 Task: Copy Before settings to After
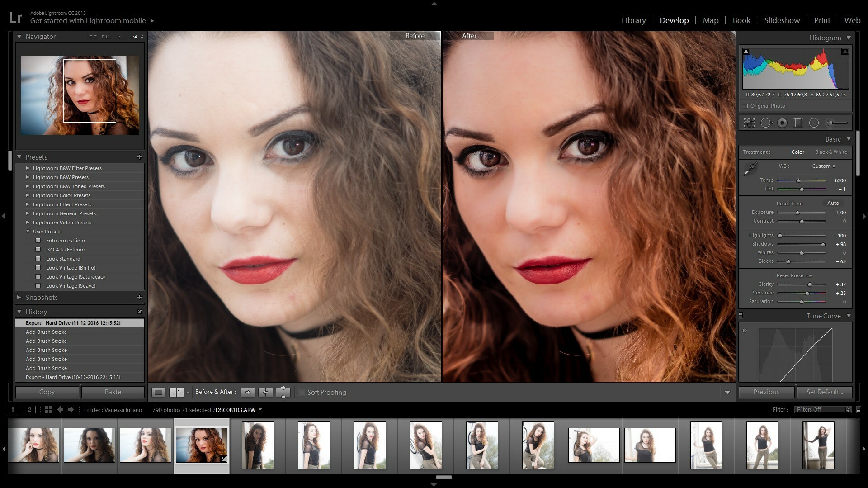click(x=248, y=392)
